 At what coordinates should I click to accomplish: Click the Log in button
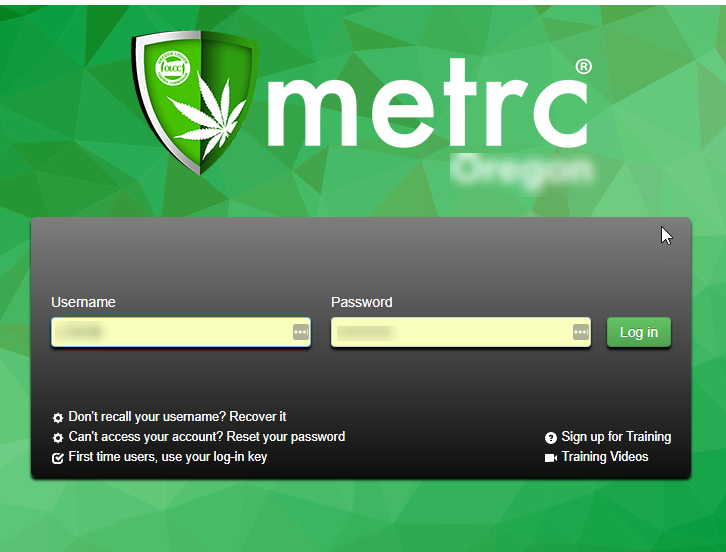[638, 332]
